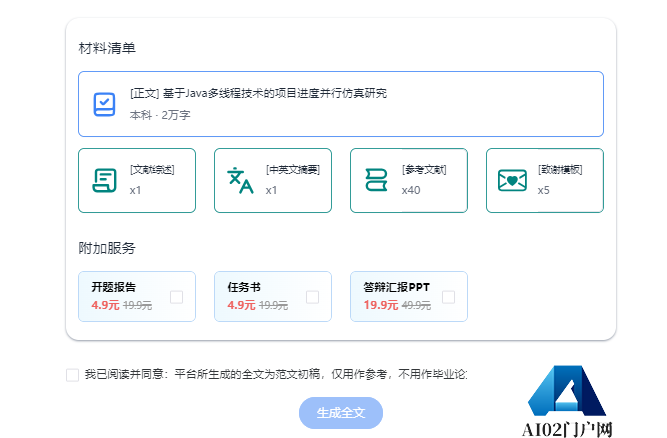Screen dimensions: 667x438
Task: Click the [参考文献] label
Action: [x=424, y=170]
